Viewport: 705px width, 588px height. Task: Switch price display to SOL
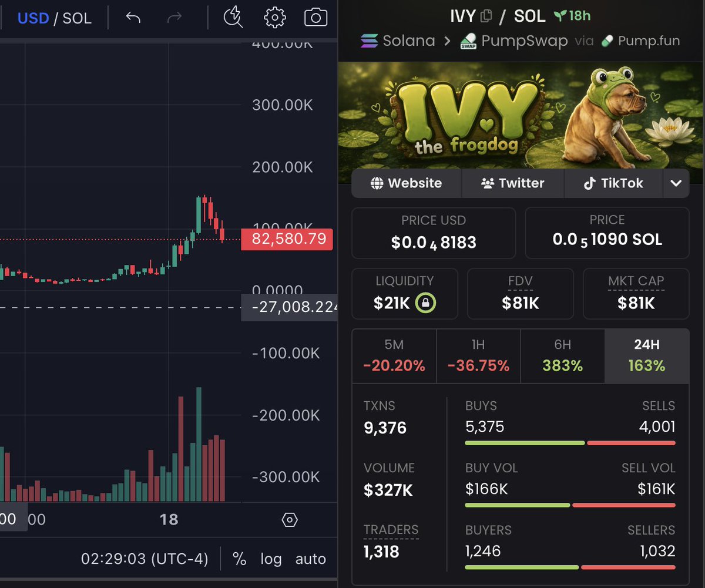tap(77, 18)
